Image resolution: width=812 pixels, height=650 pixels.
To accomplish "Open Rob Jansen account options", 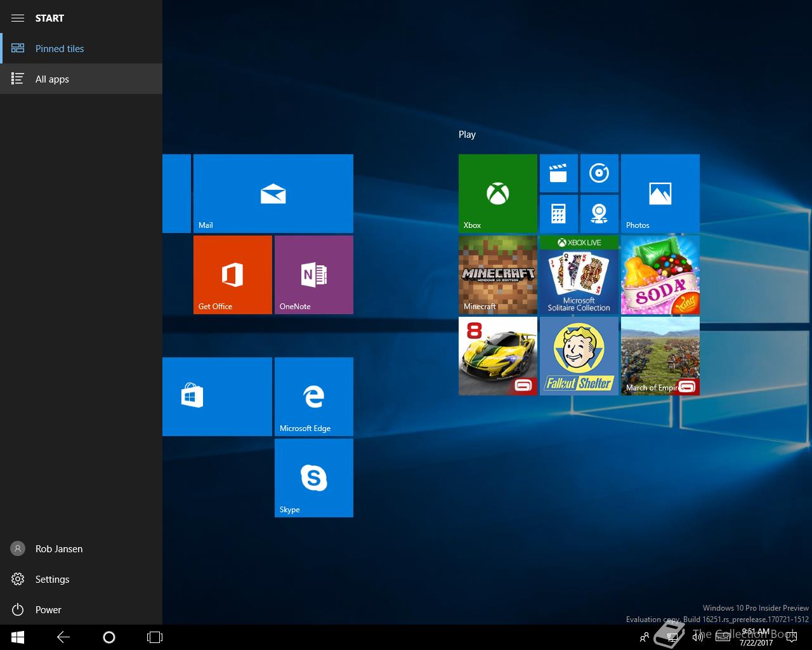I will pyautogui.click(x=81, y=548).
